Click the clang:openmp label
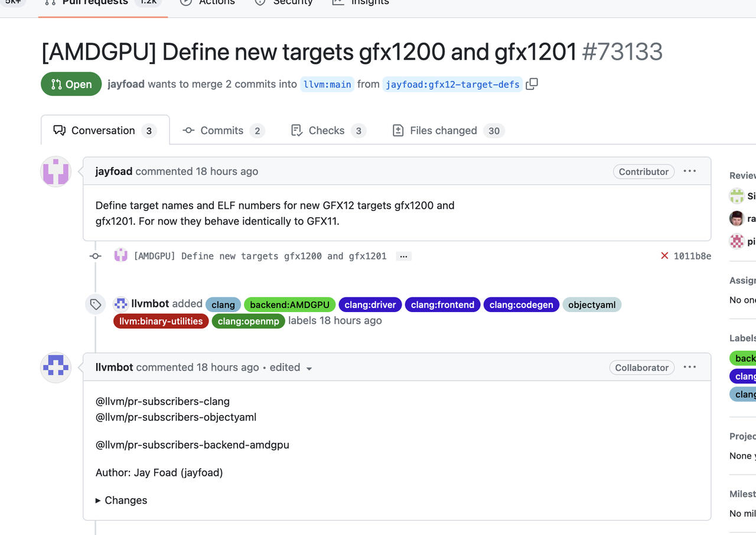 (x=248, y=321)
